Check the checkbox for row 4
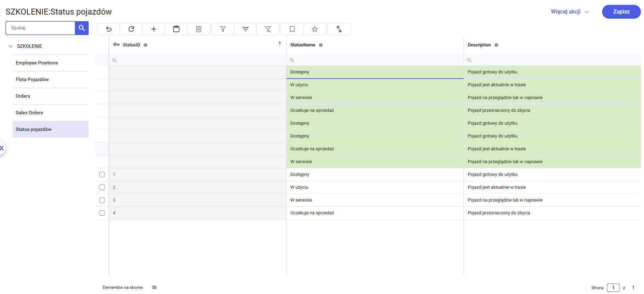The width and height of the screenshot is (644, 294). (102, 213)
